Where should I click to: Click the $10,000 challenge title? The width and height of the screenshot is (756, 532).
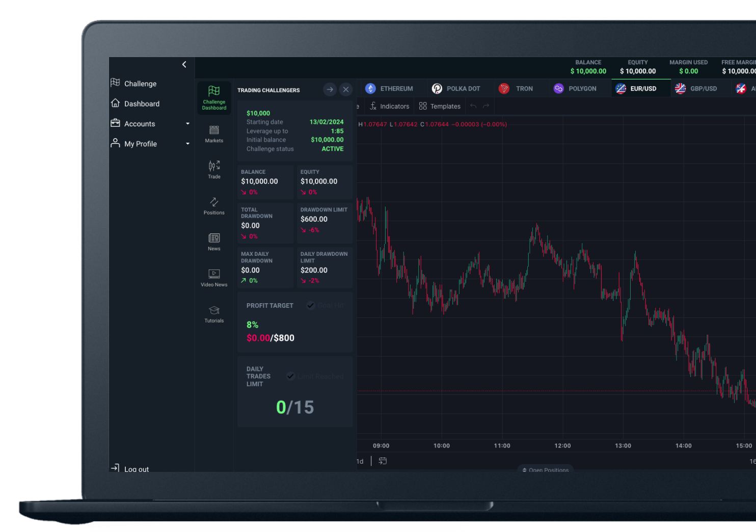tap(258, 113)
